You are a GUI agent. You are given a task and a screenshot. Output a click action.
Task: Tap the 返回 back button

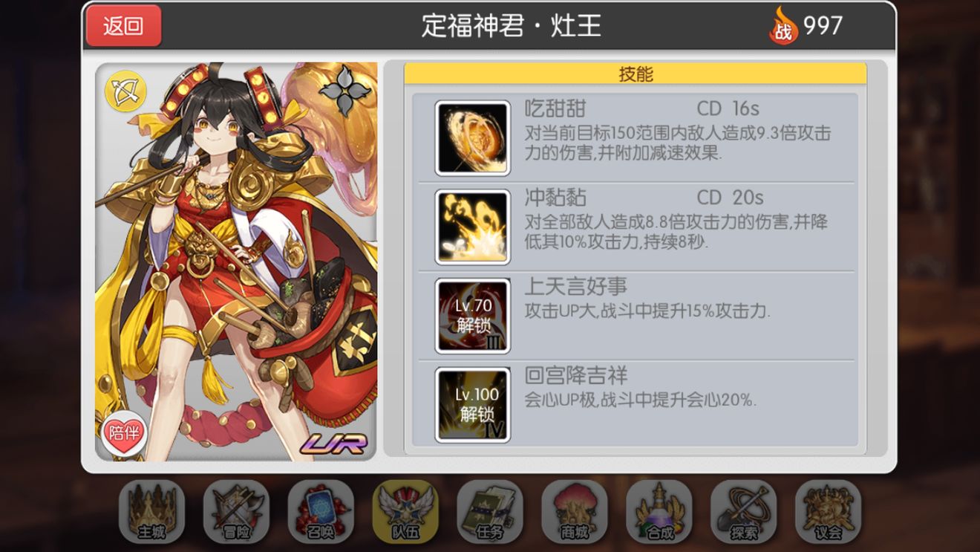(x=123, y=26)
